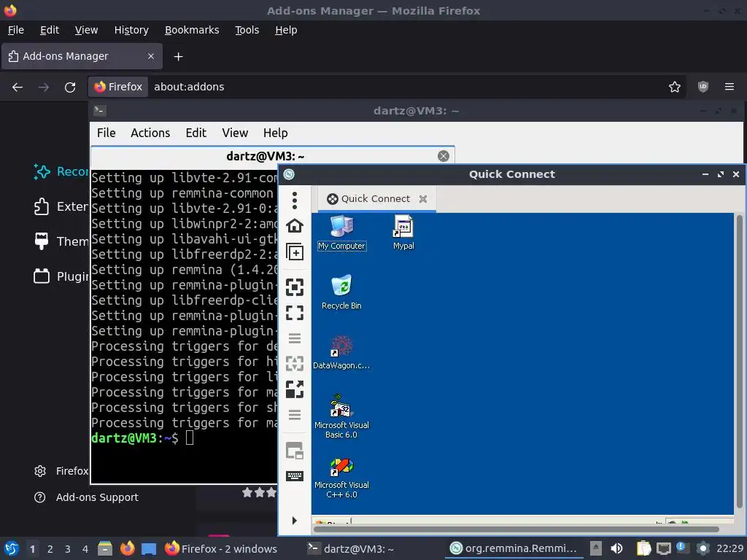Screen dimensions: 747x560
Task: Open the Add-ons Support link
Action: point(86,497)
